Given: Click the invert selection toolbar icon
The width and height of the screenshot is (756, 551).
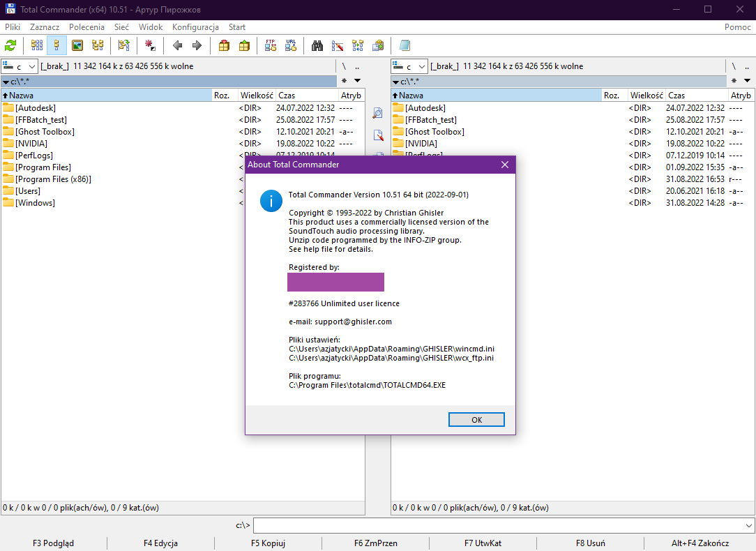Looking at the screenshot, I should tap(124, 46).
